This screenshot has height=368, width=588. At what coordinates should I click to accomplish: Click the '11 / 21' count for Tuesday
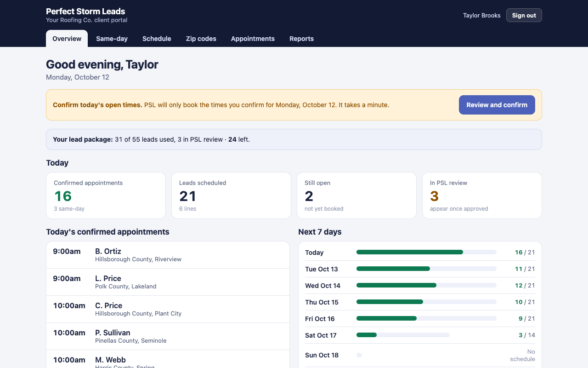click(525, 269)
